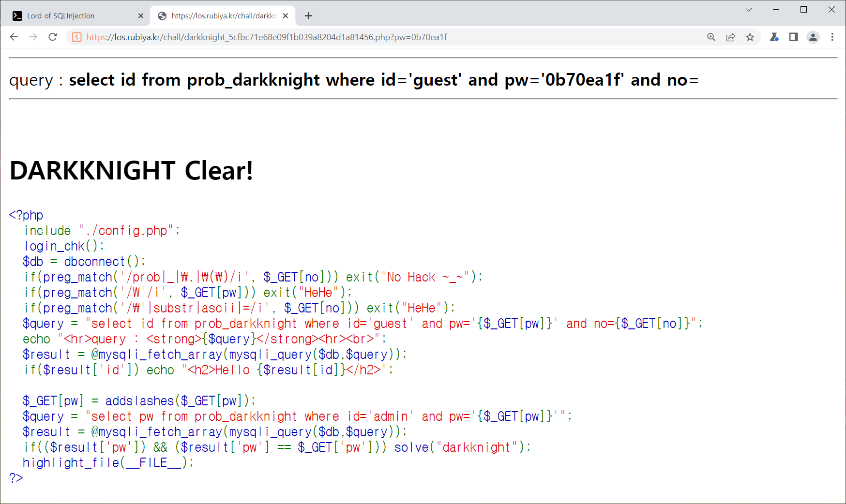Open the Chrome Labs flask icon
The height and width of the screenshot is (504, 846).
[774, 37]
